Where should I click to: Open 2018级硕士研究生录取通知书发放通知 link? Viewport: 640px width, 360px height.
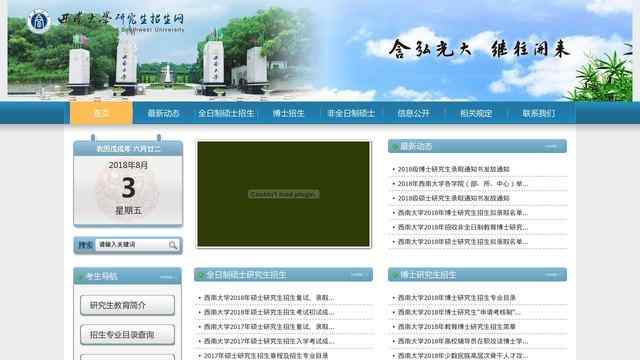click(x=453, y=198)
